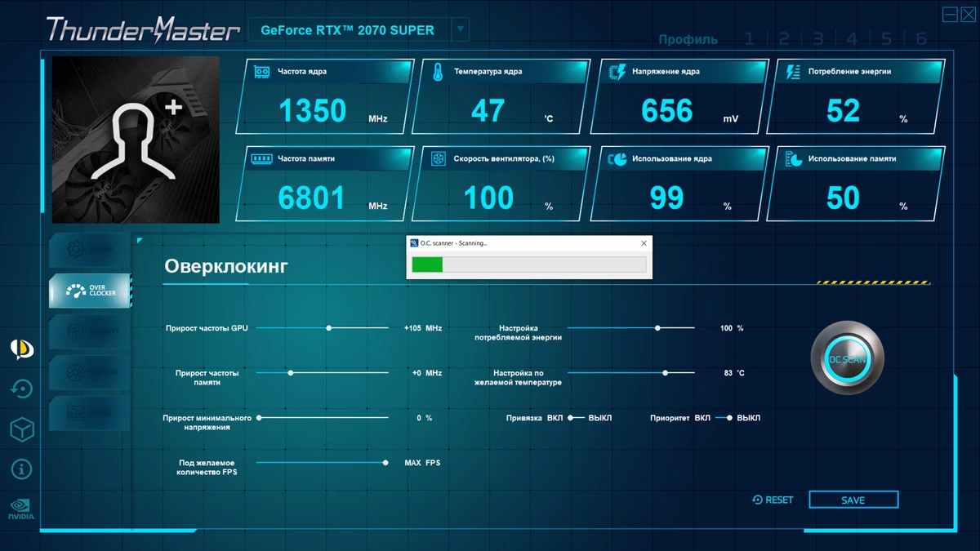
Task: Click the green scanning progress bar
Action: 427,264
